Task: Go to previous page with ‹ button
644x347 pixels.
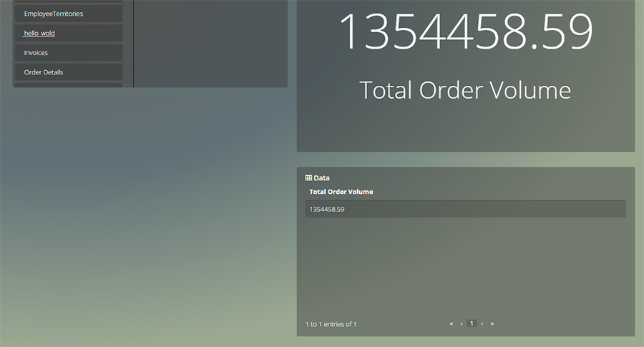Action: pos(462,323)
